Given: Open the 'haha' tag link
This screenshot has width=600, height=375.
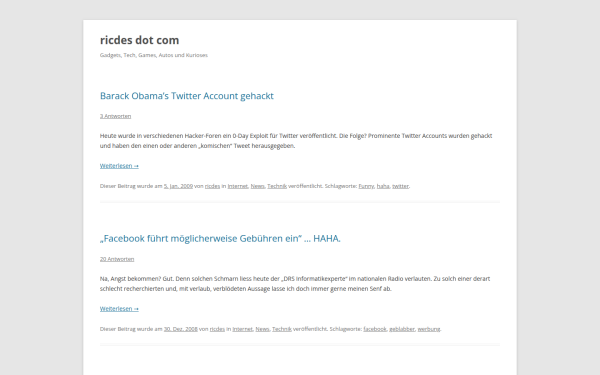Looking at the screenshot, I should 383,186.
